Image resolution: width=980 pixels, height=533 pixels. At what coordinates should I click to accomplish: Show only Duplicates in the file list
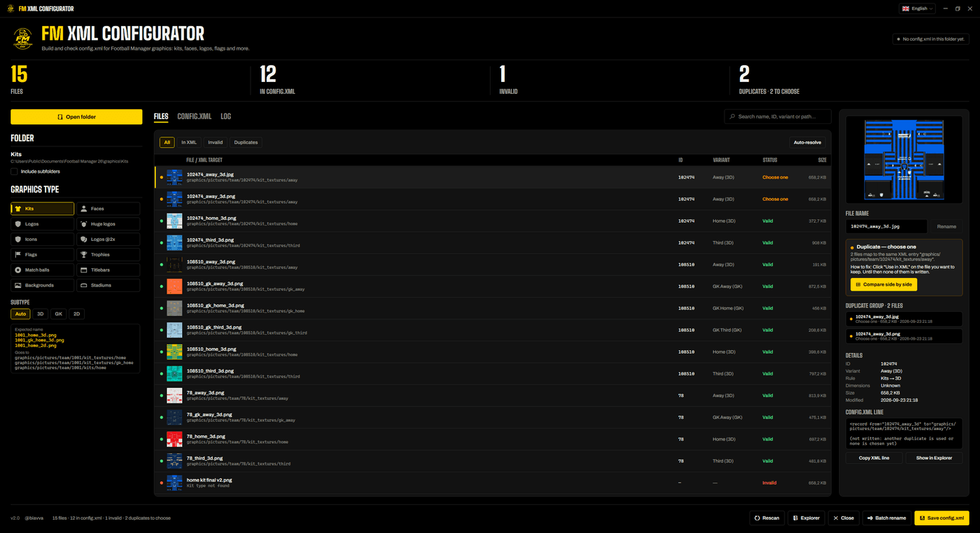coord(246,142)
